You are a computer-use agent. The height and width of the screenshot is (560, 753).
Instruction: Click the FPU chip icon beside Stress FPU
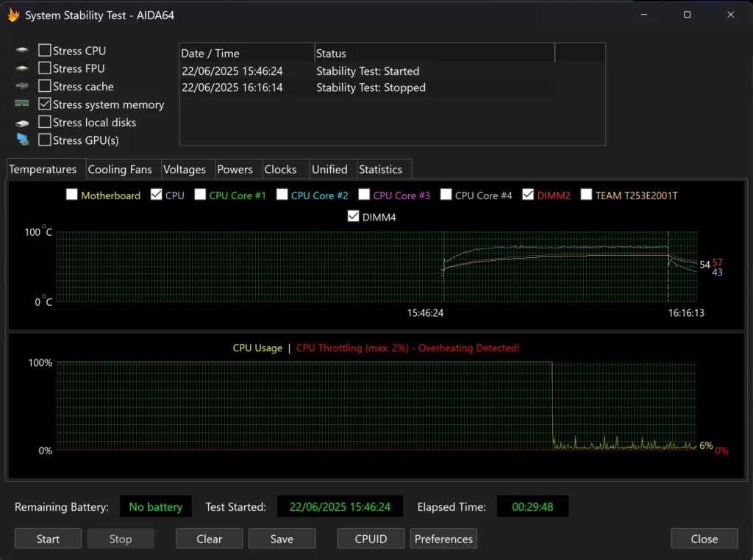[x=21, y=68]
